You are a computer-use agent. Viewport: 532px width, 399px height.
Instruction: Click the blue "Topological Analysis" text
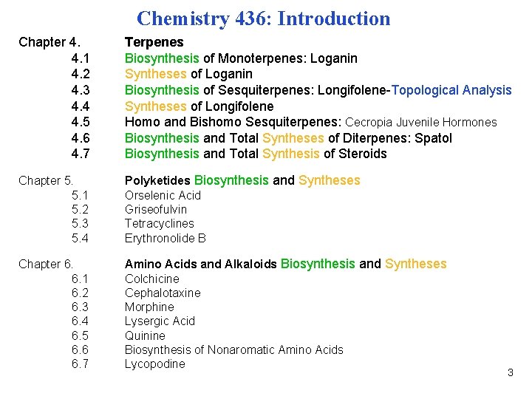pyautogui.click(x=451, y=90)
